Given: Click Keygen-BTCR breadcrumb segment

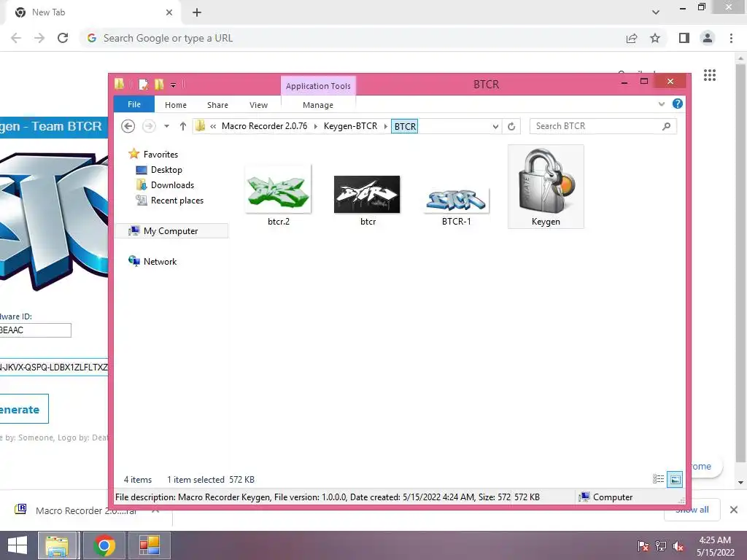Looking at the screenshot, I should point(350,126).
